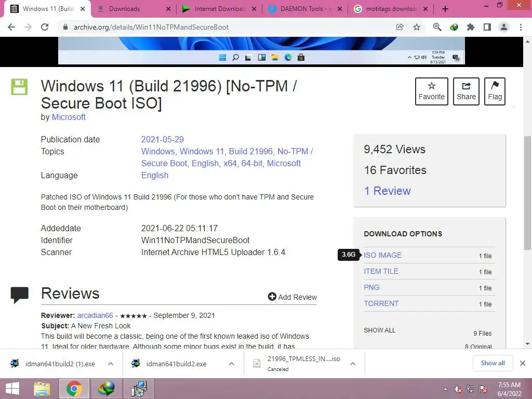The height and width of the screenshot is (399, 532).
Task: Toggle the browser side panel
Action: click(487, 27)
